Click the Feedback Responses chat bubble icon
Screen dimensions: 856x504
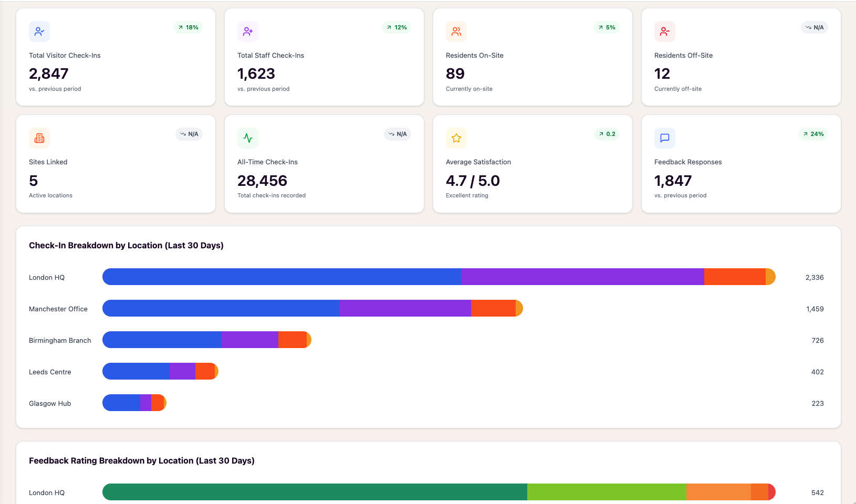click(x=665, y=138)
